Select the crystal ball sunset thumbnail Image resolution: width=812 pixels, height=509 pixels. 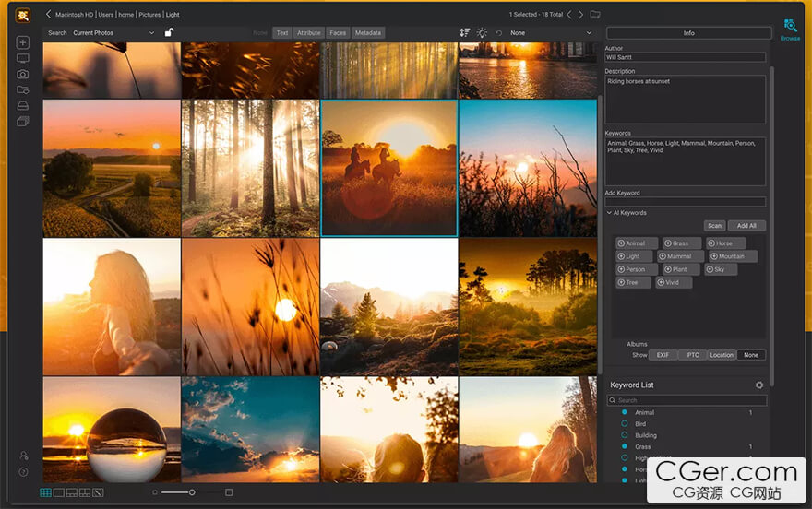click(112, 430)
